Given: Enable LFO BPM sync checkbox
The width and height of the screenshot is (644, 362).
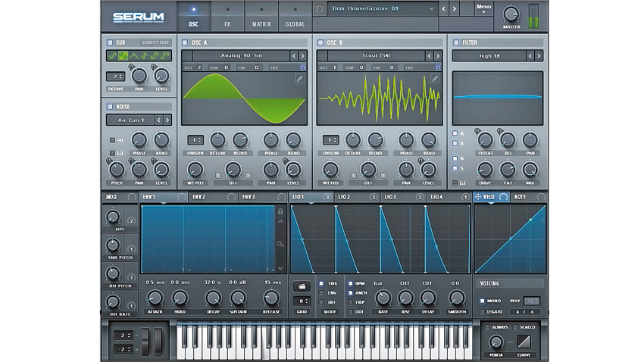Looking at the screenshot, I should pos(350,283).
